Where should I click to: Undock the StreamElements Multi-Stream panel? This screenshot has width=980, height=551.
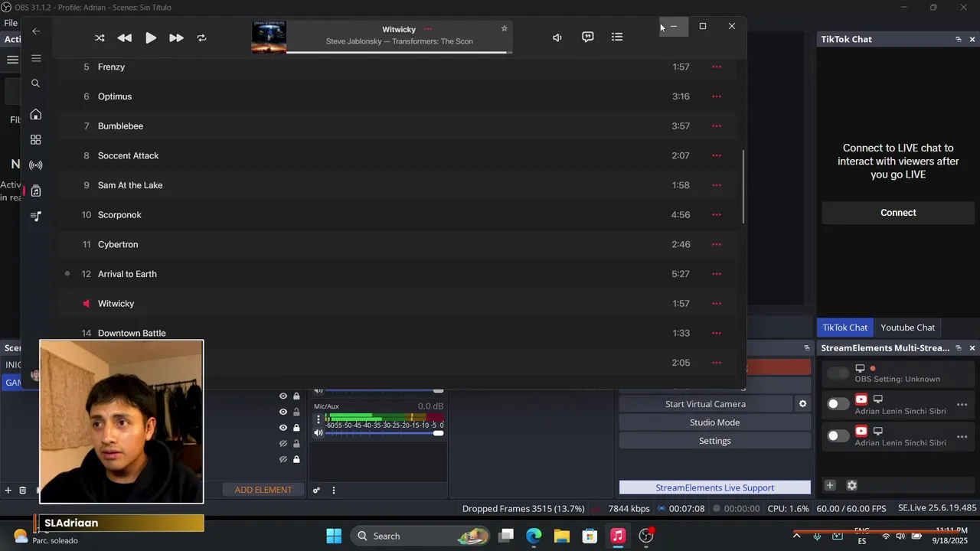(x=959, y=348)
